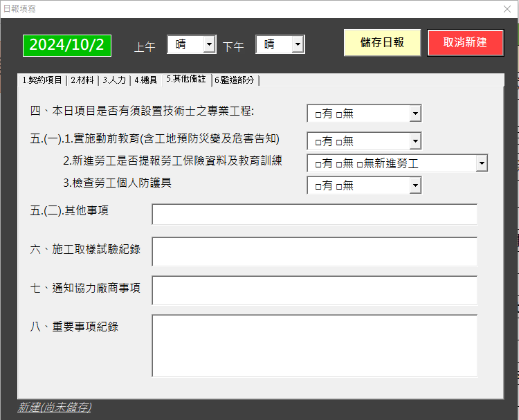This screenshot has height=420, width=519.
Task: Select the 5.其他備註 tab
Action: click(x=186, y=79)
